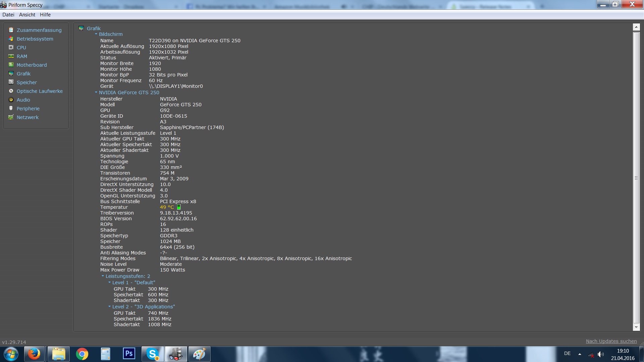
Task: Select the CPU chip icon
Action: 11,47
